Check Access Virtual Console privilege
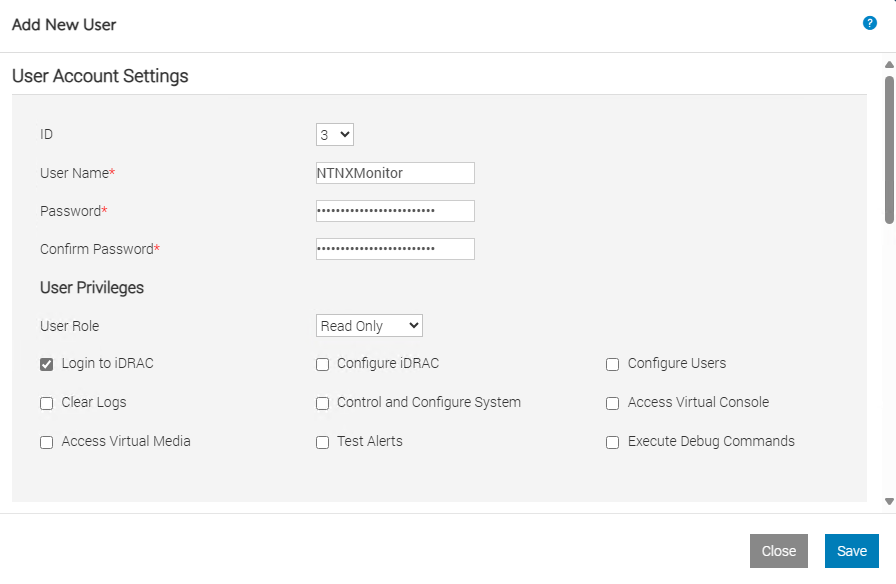This screenshot has width=896, height=584. 612,403
